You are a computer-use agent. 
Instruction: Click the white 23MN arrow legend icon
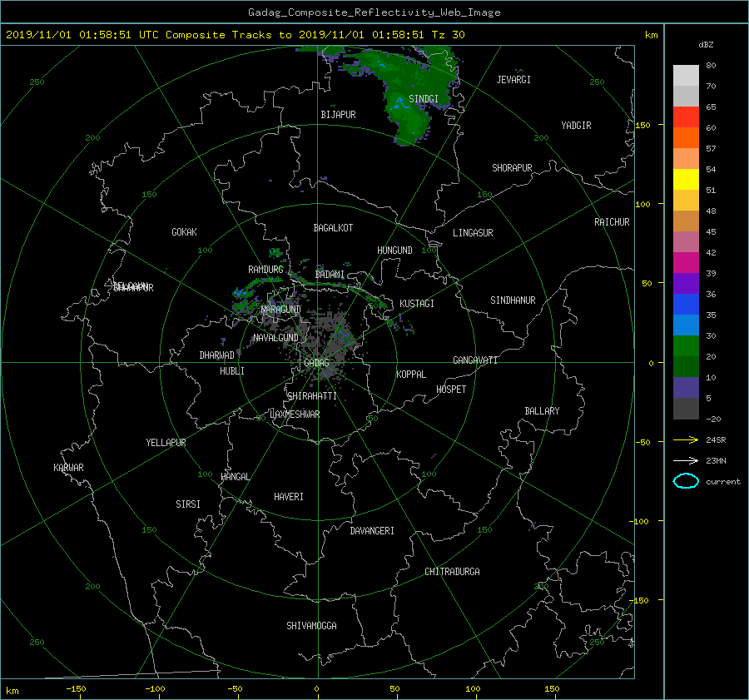pos(686,460)
